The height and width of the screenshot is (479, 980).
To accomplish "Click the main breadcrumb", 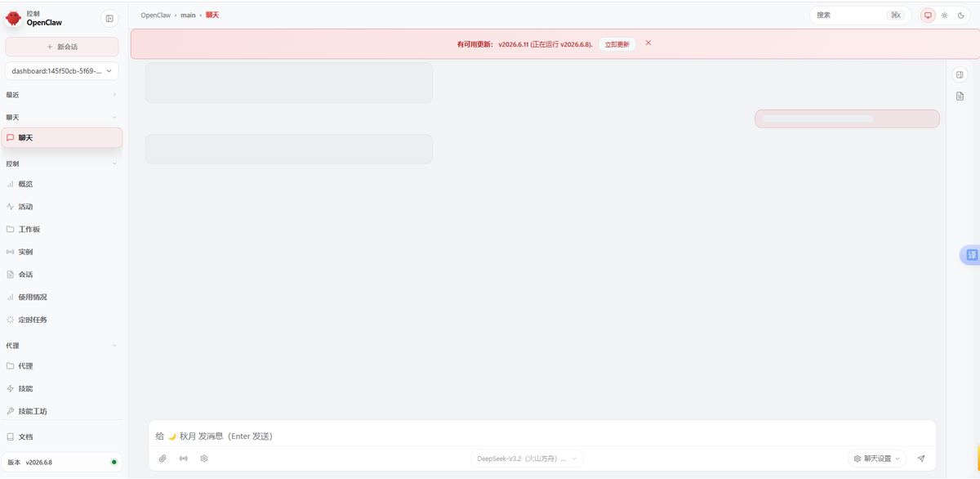I will coord(188,15).
